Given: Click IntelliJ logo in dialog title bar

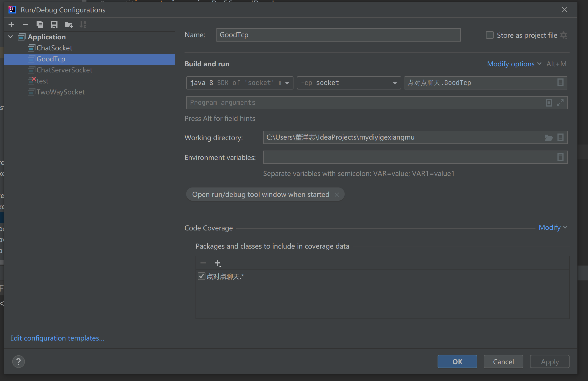Looking at the screenshot, I should (12, 10).
